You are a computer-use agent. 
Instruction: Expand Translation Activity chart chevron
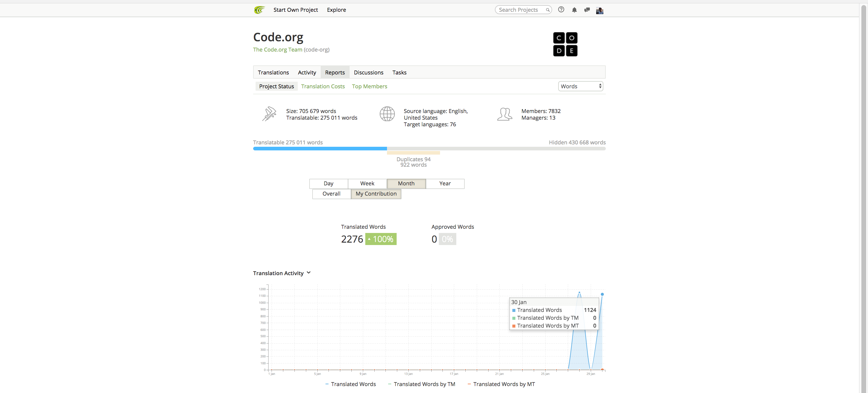pos(308,273)
